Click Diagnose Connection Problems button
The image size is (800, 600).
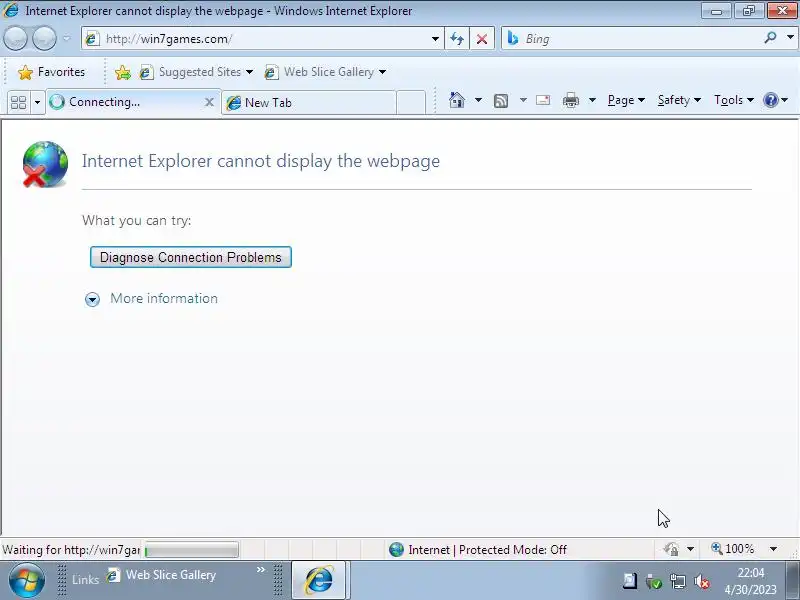191,257
